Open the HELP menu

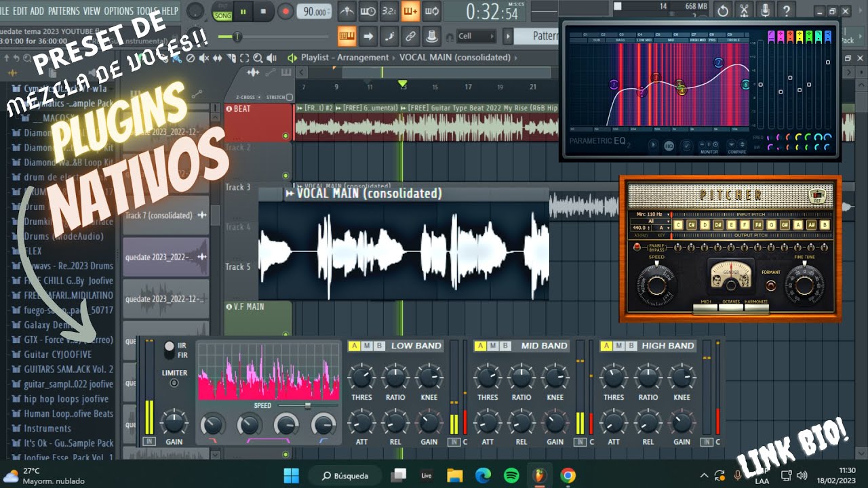pos(170,11)
